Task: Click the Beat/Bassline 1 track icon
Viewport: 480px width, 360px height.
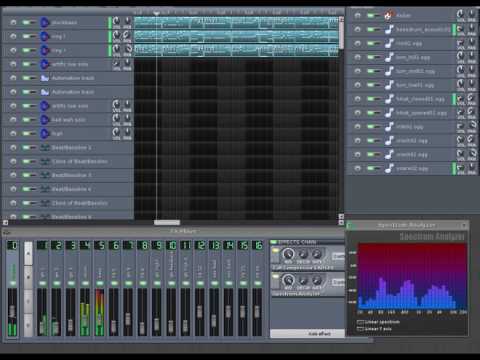Action: coord(44,148)
